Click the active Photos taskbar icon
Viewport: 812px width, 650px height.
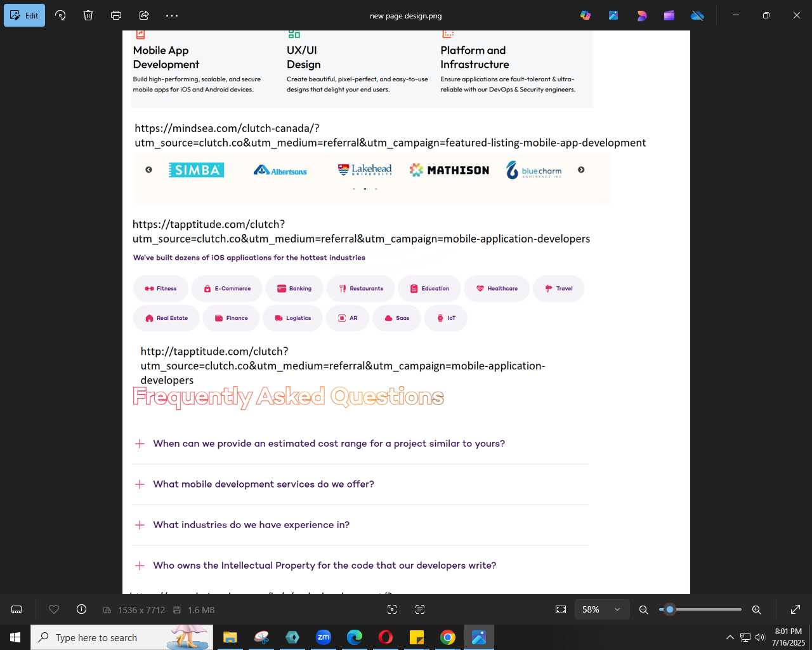coord(479,637)
